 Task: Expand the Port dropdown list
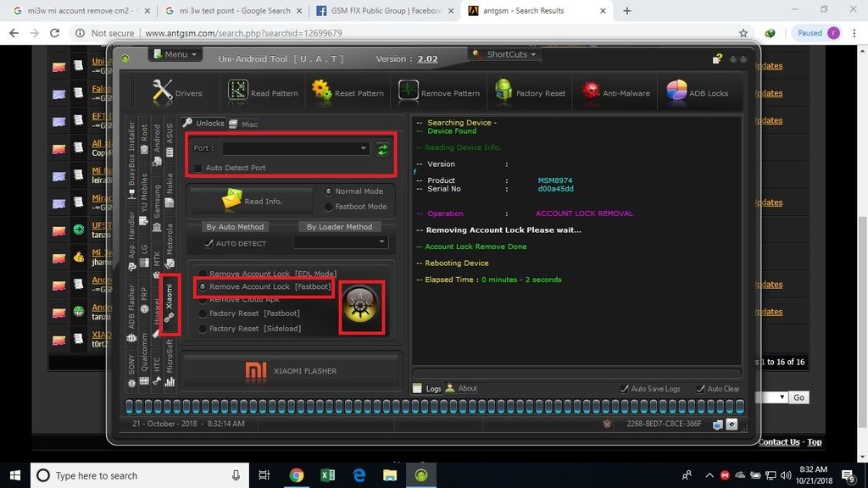pyautogui.click(x=364, y=148)
